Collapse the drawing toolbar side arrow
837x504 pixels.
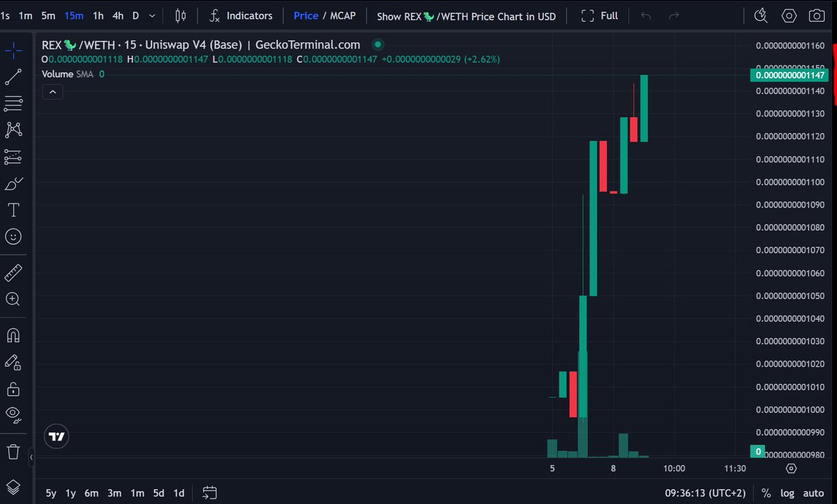31,458
